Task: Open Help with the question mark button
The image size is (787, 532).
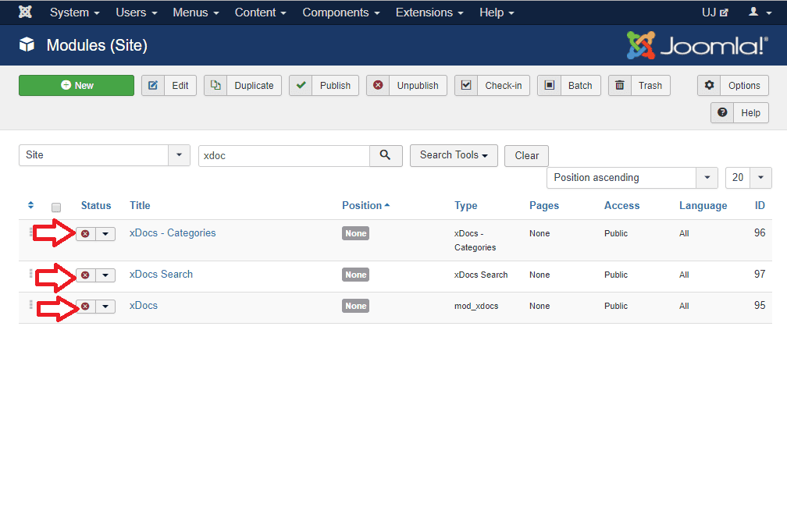Action: pos(739,113)
